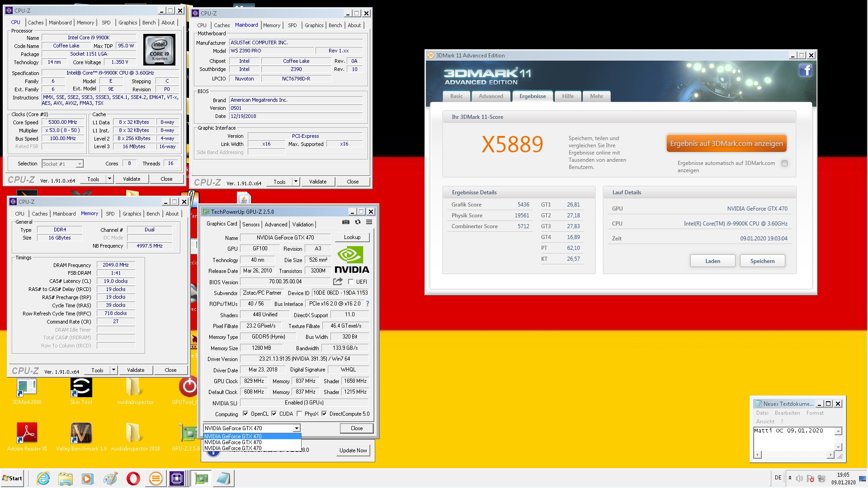Click the Start button on the taskbar

click(12, 478)
